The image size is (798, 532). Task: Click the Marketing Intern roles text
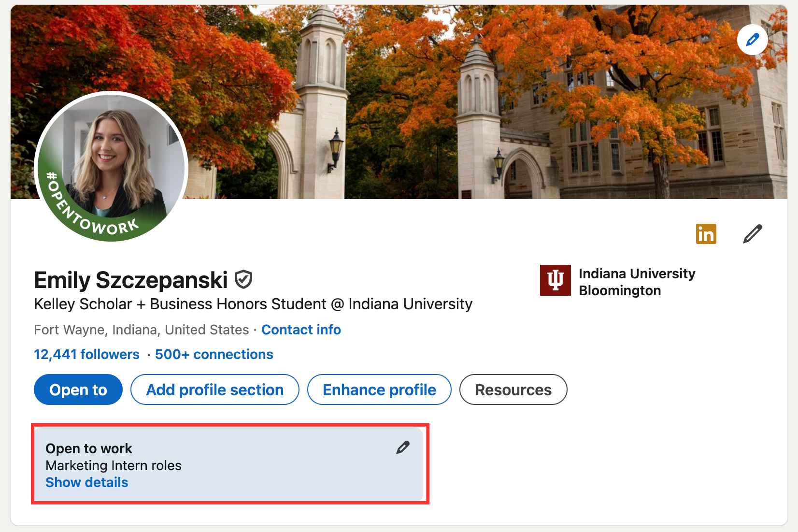click(x=114, y=465)
